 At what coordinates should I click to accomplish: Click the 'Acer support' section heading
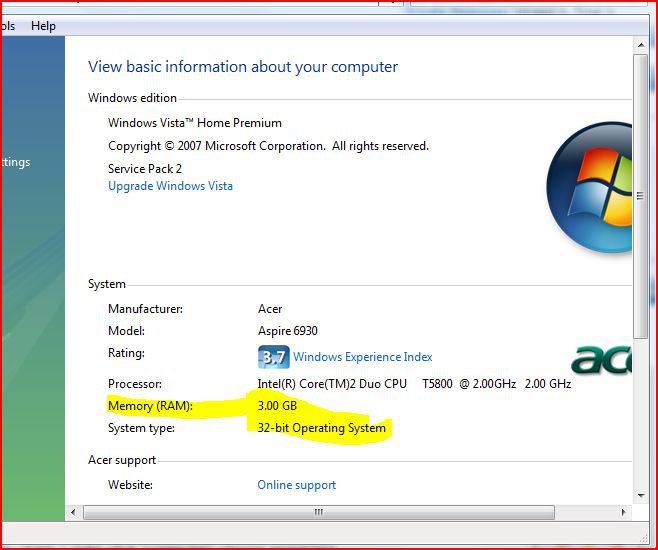pyautogui.click(x=122, y=460)
